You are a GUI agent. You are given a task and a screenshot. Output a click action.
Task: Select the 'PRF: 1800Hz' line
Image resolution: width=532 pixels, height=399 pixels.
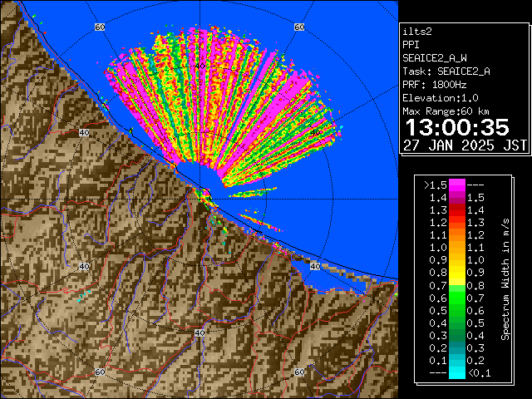(435, 85)
